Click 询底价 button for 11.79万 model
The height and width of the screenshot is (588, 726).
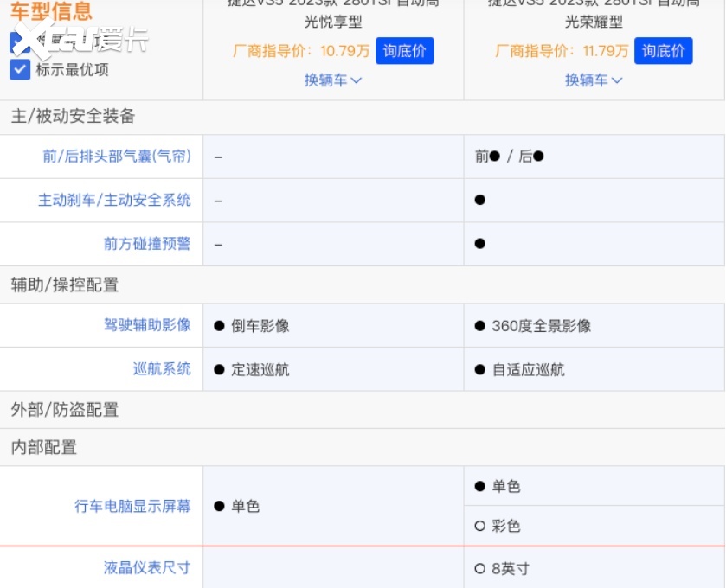(664, 51)
